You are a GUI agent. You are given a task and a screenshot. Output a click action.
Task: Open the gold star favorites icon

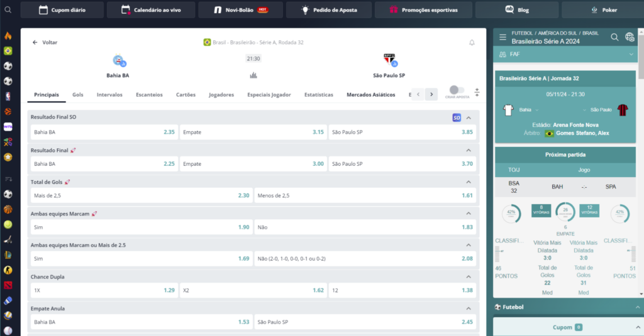point(8,157)
